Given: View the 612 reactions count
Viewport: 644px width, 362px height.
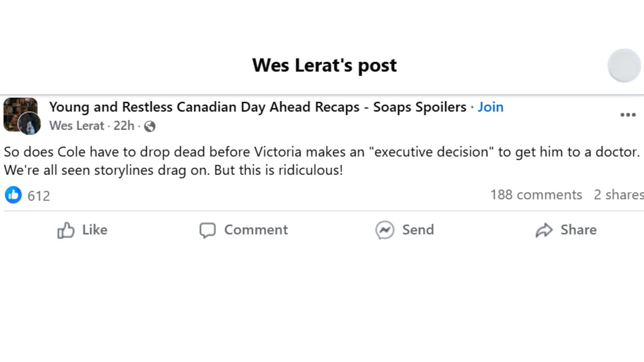Looking at the screenshot, I should pyautogui.click(x=39, y=196).
